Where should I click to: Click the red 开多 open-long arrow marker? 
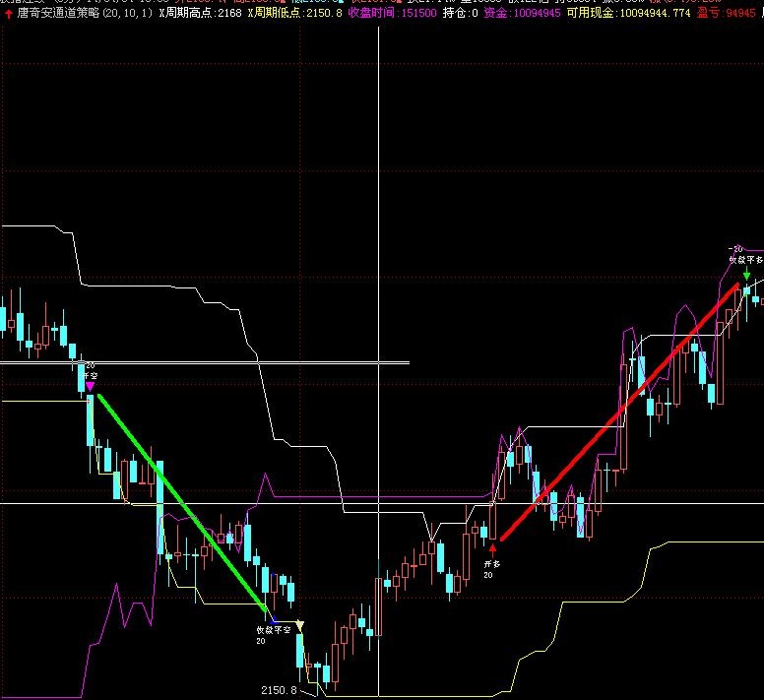(492, 550)
